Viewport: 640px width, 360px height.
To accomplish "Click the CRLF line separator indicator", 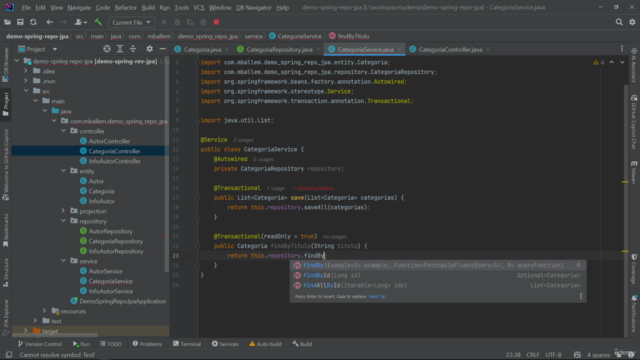I will coord(533,355).
